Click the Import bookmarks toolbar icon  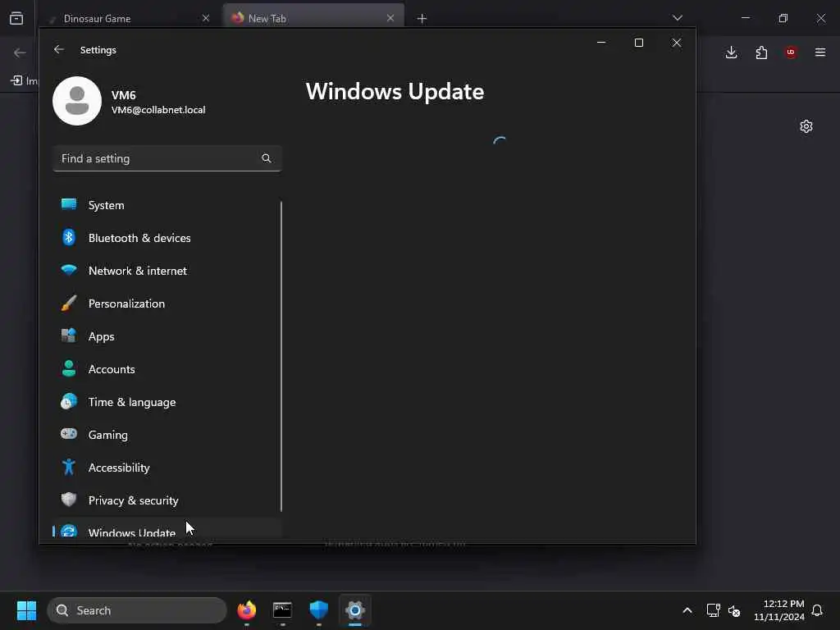[16, 80]
